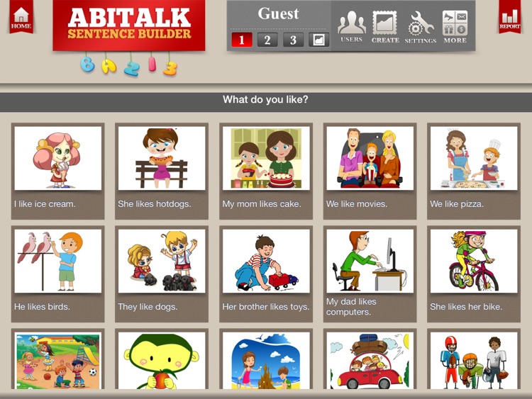Select sentence "She likes her bike."

point(466,307)
